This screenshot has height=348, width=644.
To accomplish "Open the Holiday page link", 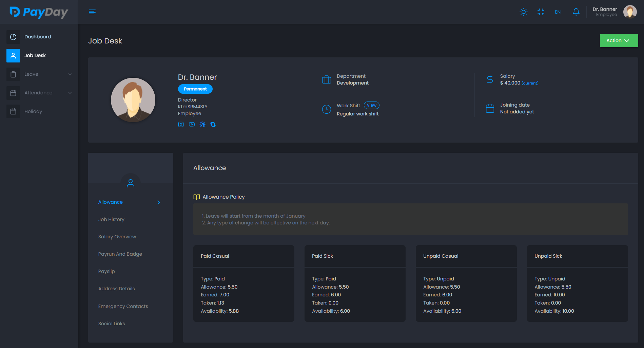I will click(x=33, y=111).
